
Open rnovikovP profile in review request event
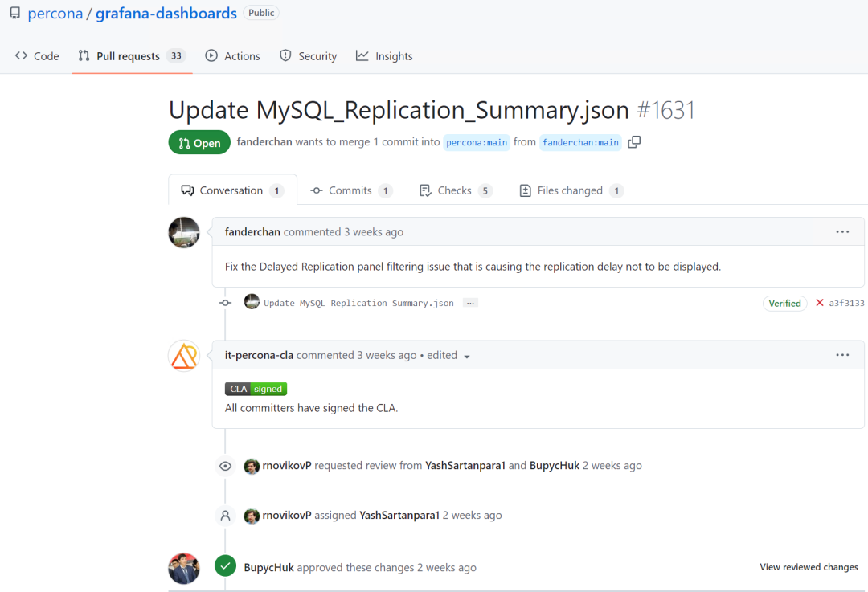[287, 465]
